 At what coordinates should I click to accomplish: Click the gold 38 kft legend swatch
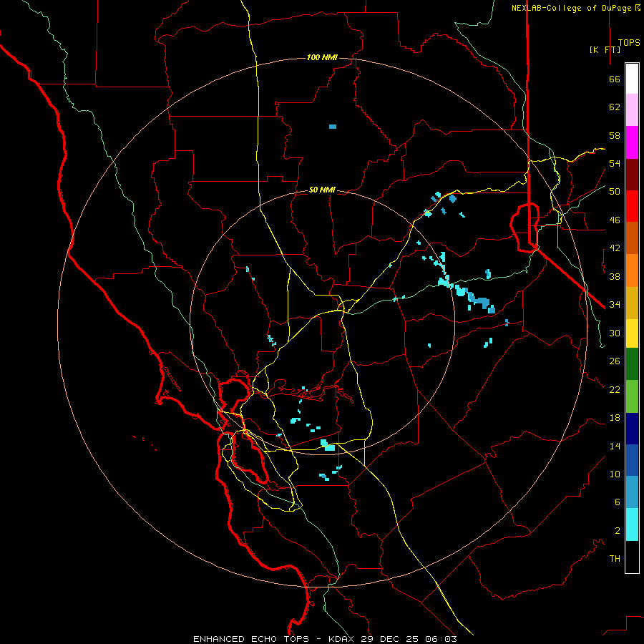point(632,303)
